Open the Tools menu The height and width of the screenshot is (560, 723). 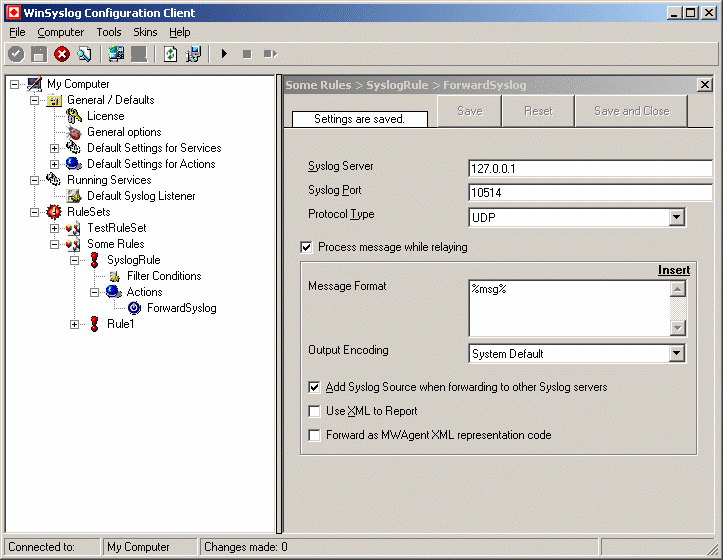109,32
